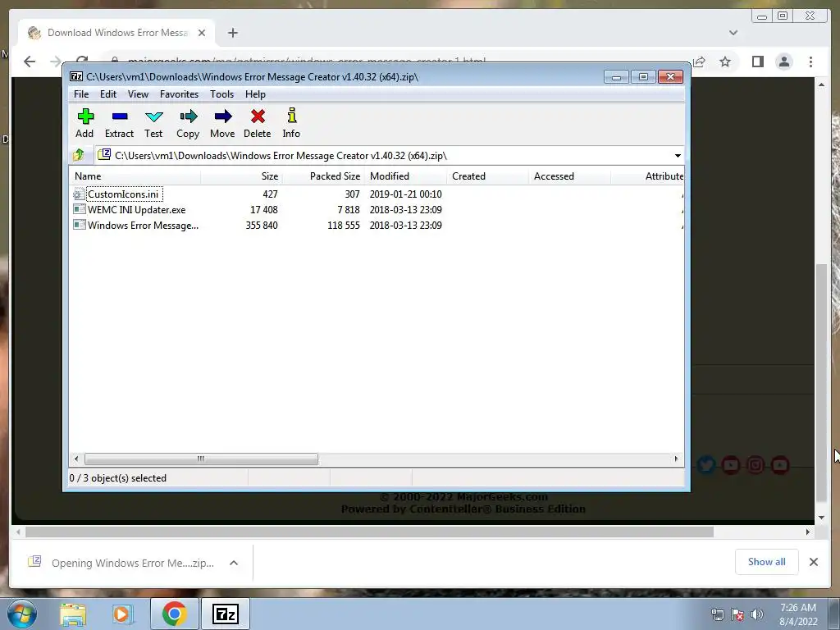840x630 pixels.
Task: Click 7-Zip scroll left arrow
Action: [76, 459]
